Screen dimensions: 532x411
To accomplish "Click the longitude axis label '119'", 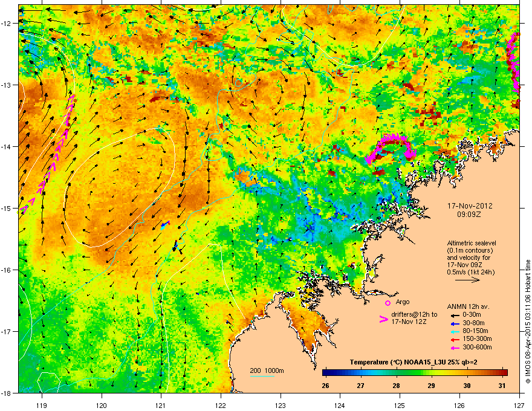I will [42, 405].
